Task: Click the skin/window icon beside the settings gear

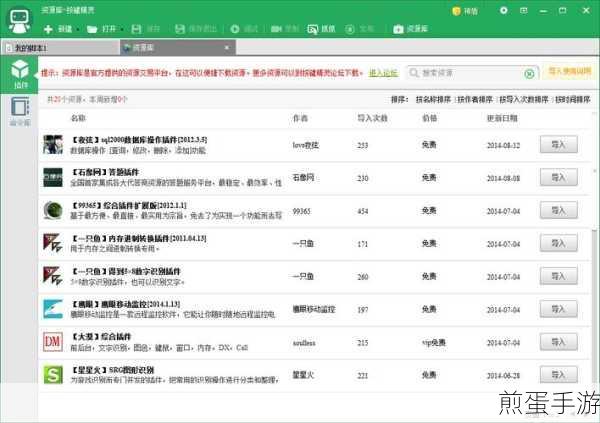Action: [523, 10]
